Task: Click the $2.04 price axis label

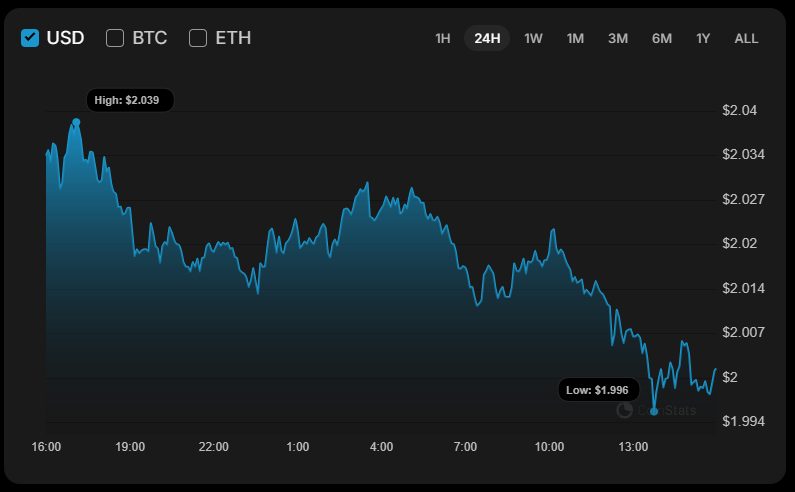Action: tap(740, 110)
